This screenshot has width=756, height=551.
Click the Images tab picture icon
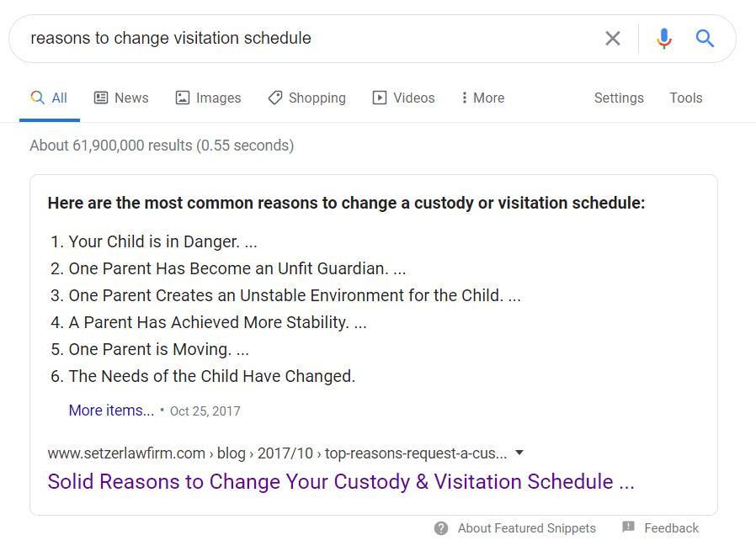[x=183, y=98]
